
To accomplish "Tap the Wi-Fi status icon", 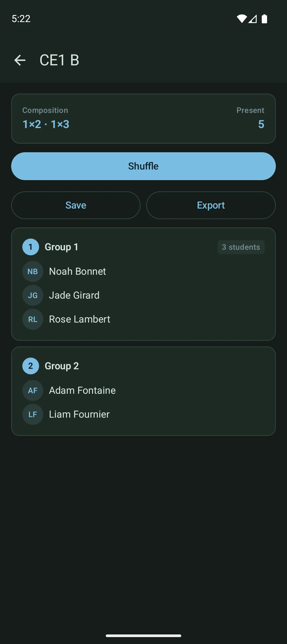I will point(241,19).
